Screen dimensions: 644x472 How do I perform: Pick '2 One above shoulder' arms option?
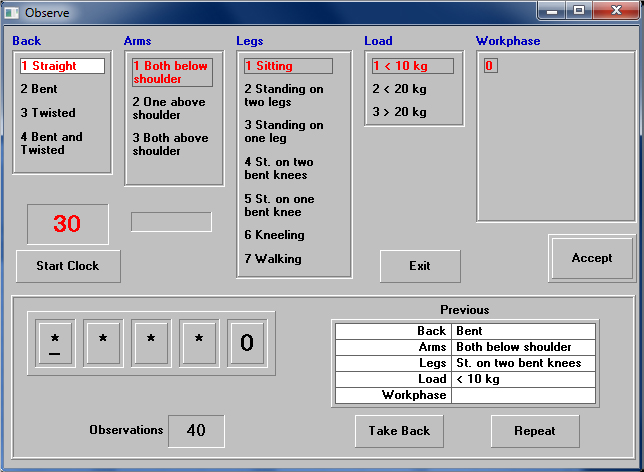[x=169, y=108]
